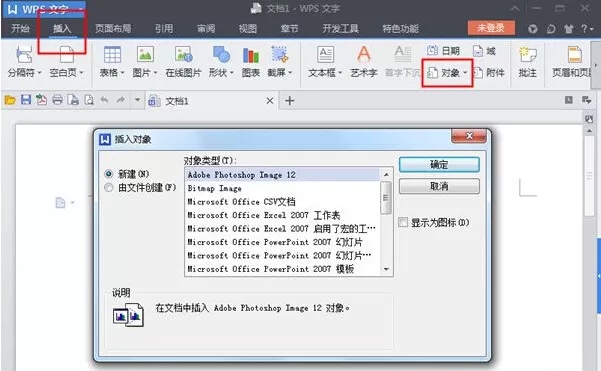The width and height of the screenshot is (601, 371).
Task: Select the 由文件创建(F) radio button
Action: (108, 187)
